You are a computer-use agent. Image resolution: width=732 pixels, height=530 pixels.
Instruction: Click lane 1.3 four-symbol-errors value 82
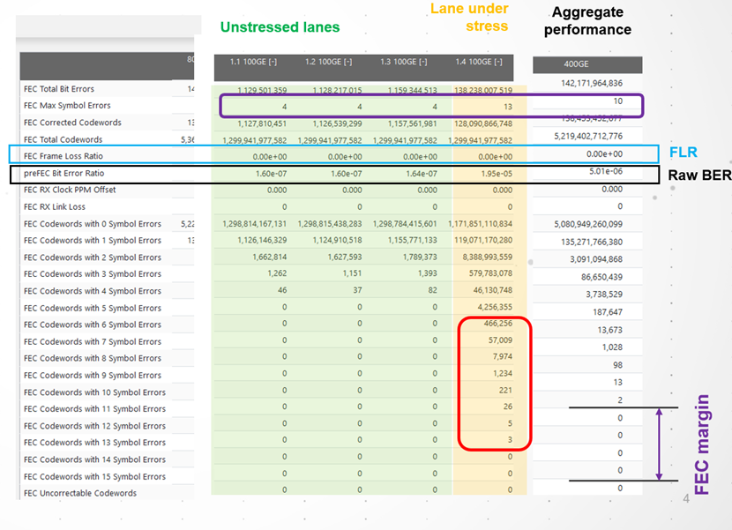(433, 290)
